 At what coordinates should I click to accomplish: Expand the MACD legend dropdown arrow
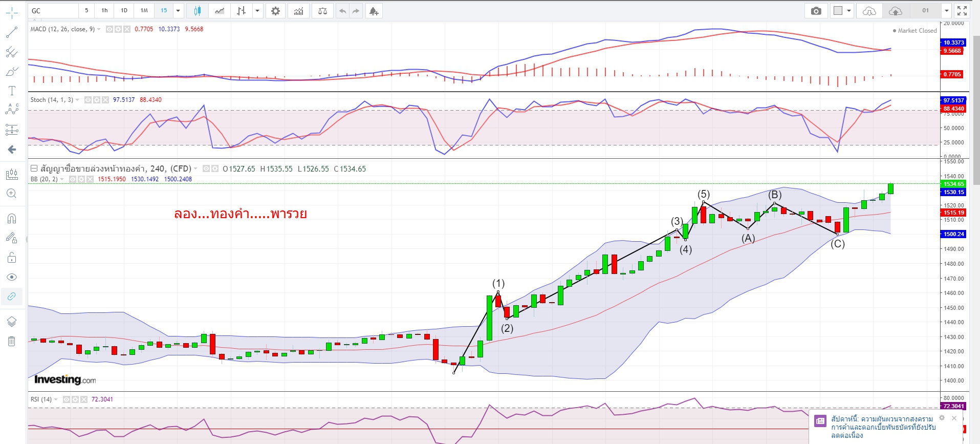click(99, 29)
